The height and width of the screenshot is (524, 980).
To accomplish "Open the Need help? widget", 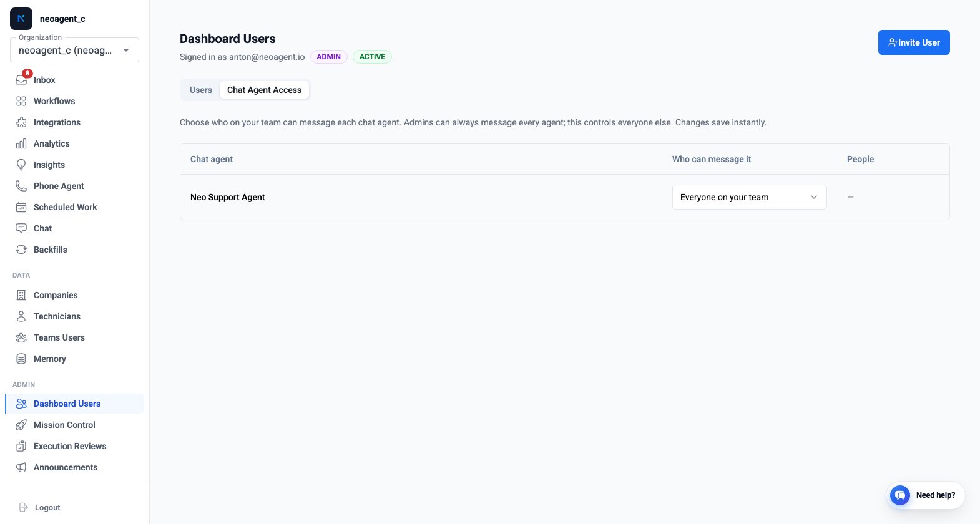I will [x=926, y=495].
